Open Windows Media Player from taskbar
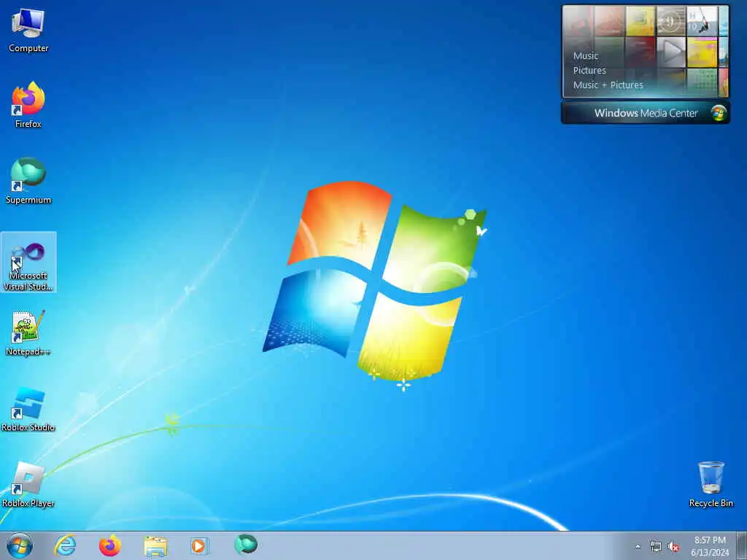747x560 pixels. [200, 545]
